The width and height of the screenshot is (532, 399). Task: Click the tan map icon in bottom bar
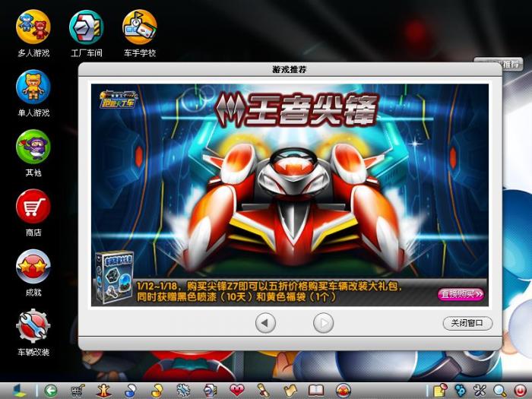tap(290, 391)
